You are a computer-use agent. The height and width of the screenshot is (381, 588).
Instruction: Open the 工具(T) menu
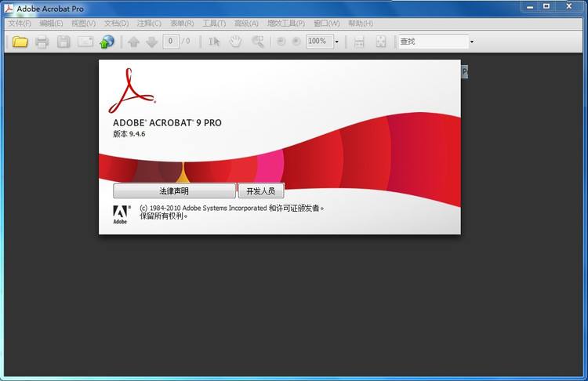coord(214,24)
